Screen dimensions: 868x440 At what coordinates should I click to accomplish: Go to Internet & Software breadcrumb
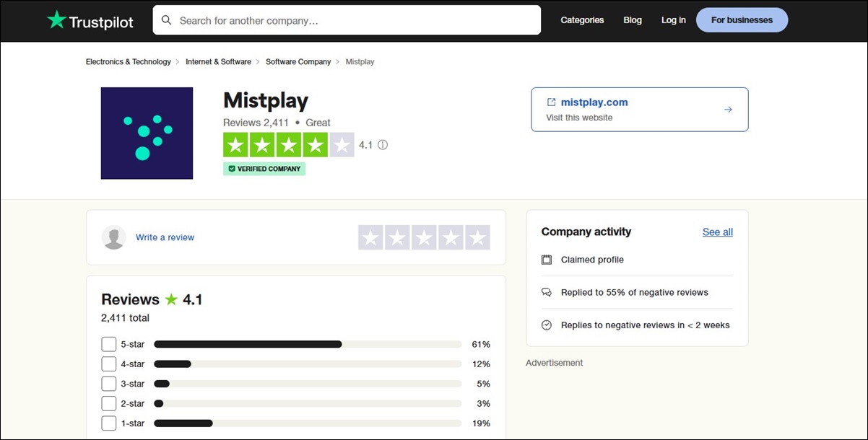pyautogui.click(x=218, y=62)
